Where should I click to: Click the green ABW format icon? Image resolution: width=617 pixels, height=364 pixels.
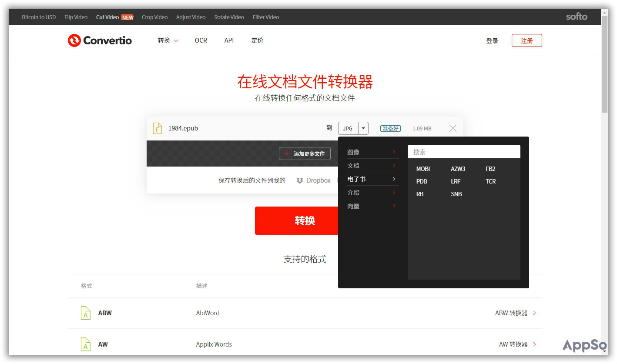(85, 313)
